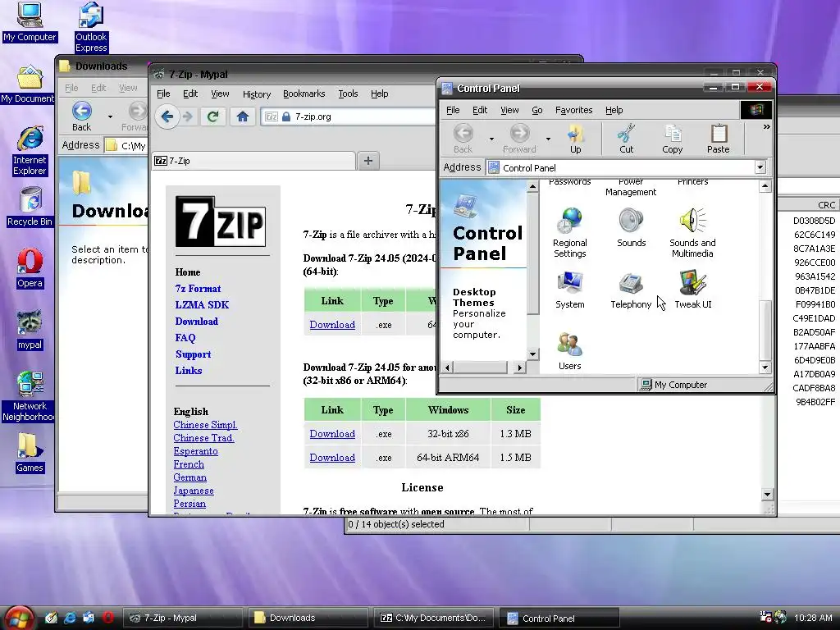Click the taskbar clock showing 10:28 AM
This screenshot has width=840, height=630.
point(813,618)
